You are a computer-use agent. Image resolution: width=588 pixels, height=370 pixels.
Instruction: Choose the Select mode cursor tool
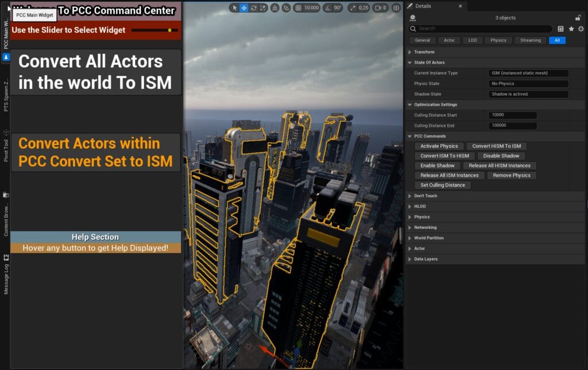pyautogui.click(x=235, y=8)
